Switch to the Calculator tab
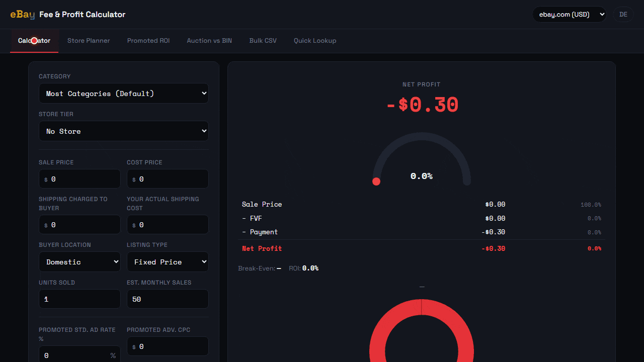This screenshot has height=362, width=644. 34,41
